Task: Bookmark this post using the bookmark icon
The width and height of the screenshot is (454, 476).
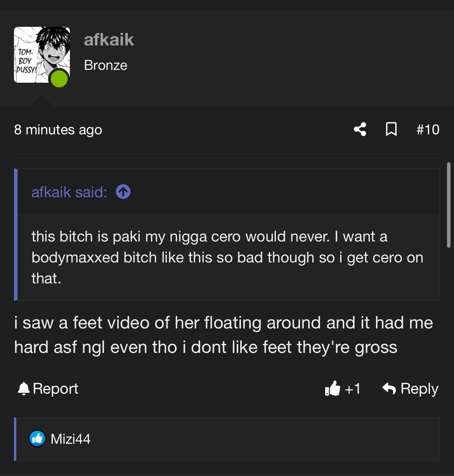Action: click(391, 129)
